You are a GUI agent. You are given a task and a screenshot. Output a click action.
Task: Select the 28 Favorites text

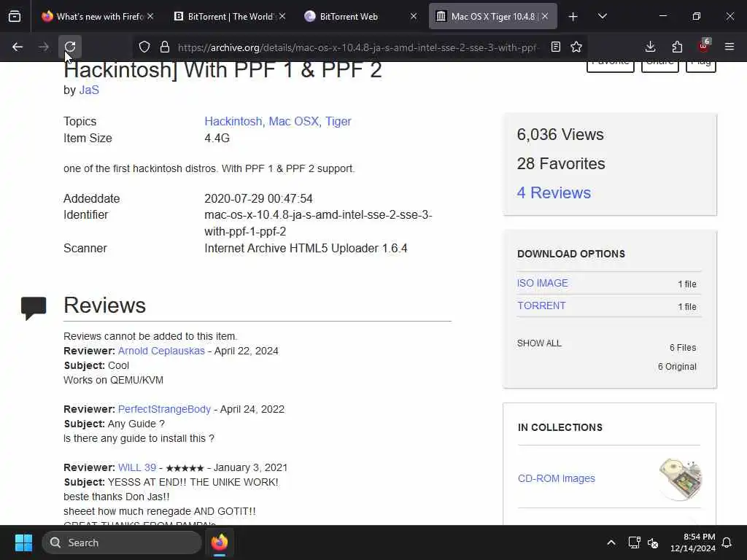[x=561, y=164]
